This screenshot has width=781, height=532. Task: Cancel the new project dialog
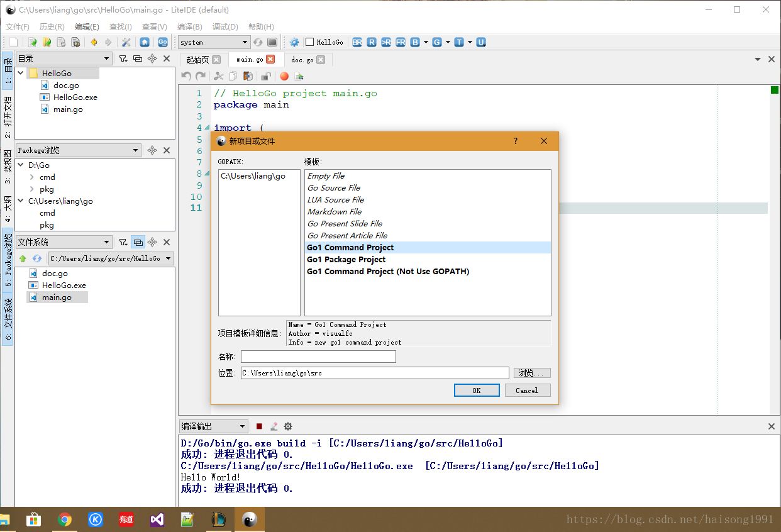(x=528, y=391)
